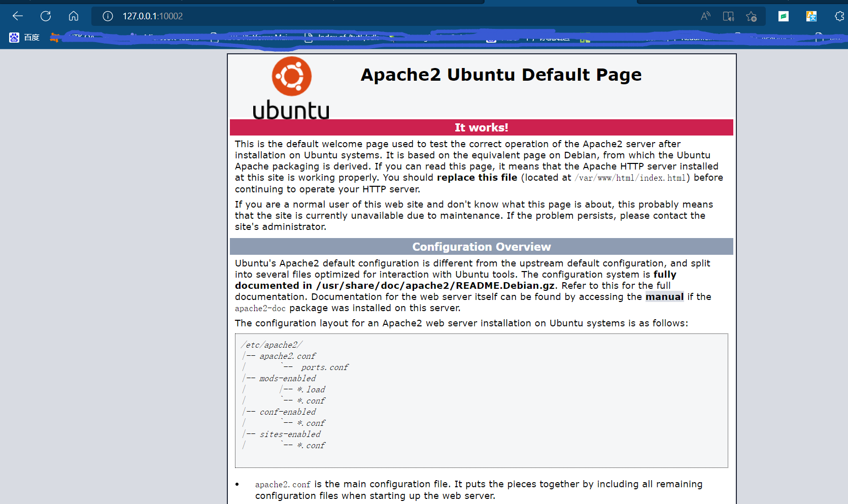Image resolution: width=848 pixels, height=504 pixels.
Task: Click the bold "replace this file" text
Action: pos(477,178)
